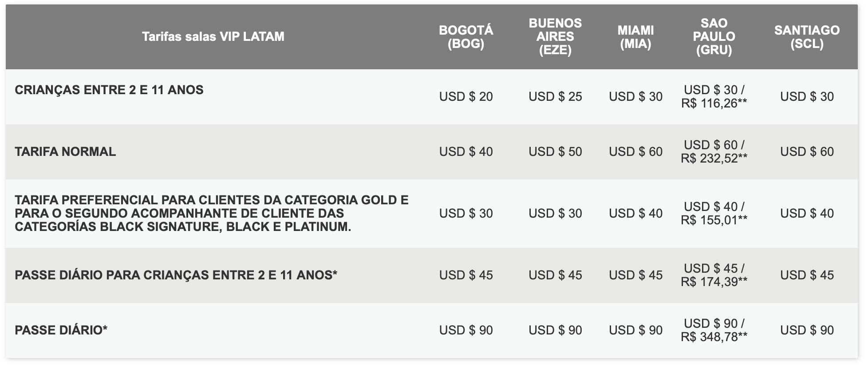The width and height of the screenshot is (868, 366).
Task: Click the TARIFA PREFERENCIAL row description text
Action: click(212, 213)
